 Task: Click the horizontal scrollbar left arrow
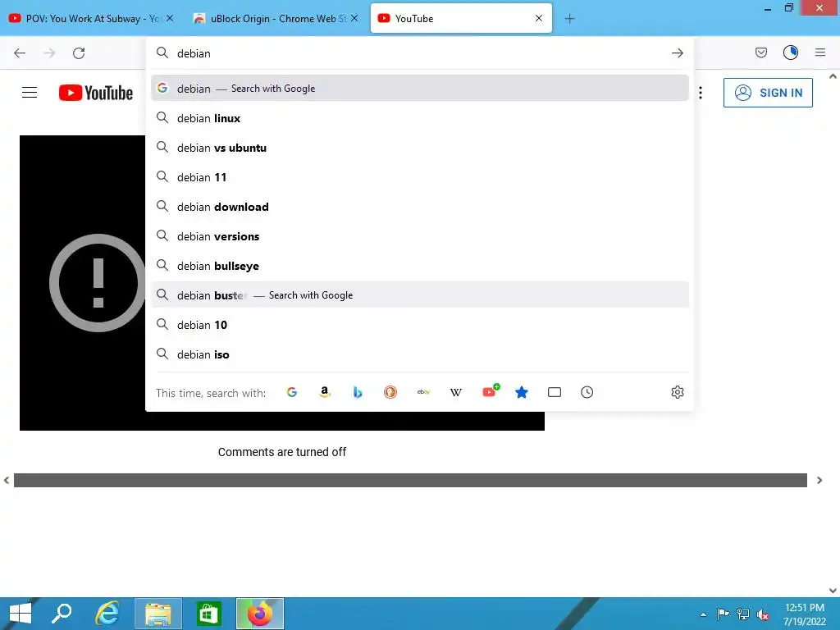pyautogui.click(x=7, y=481)
